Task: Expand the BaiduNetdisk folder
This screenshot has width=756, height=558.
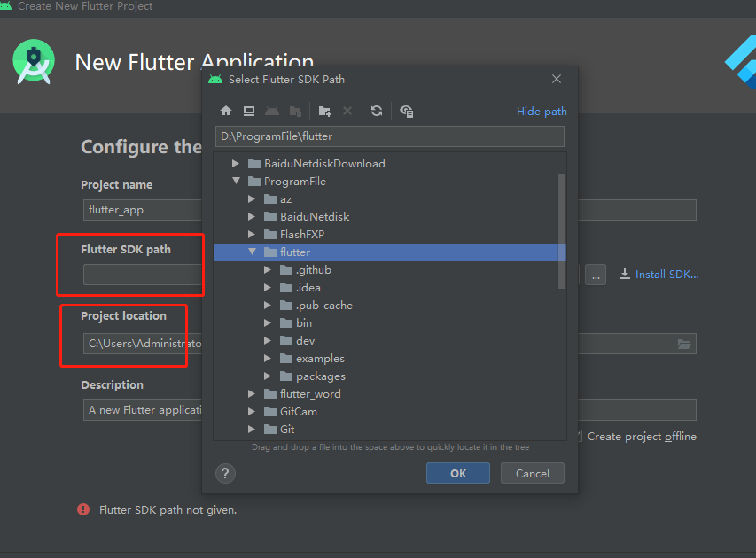Action: 251,217
